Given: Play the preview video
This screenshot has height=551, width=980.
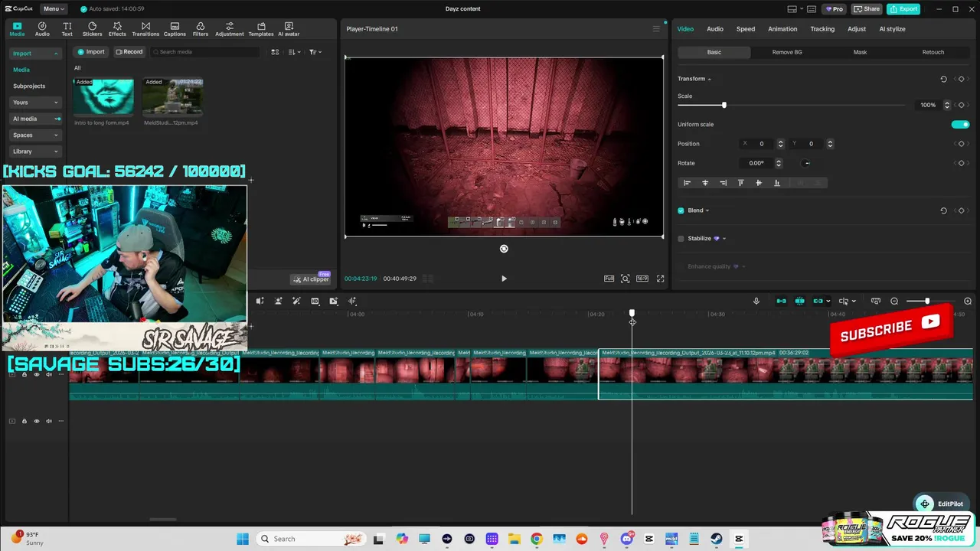Looking at the screenshot, I should click(x=504, y=279).
